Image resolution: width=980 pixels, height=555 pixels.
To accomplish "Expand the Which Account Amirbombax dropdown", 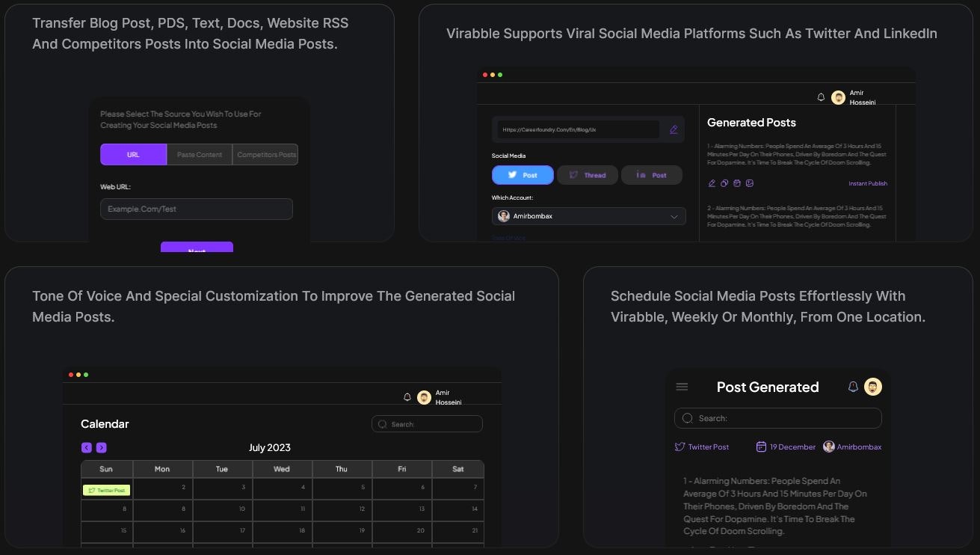I will (x=589, y=216).
